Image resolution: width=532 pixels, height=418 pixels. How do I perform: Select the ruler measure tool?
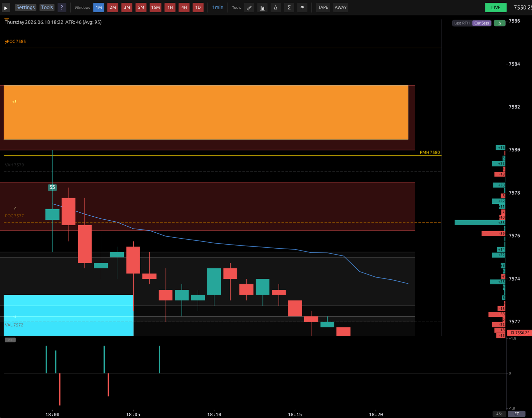click(249, 7)
